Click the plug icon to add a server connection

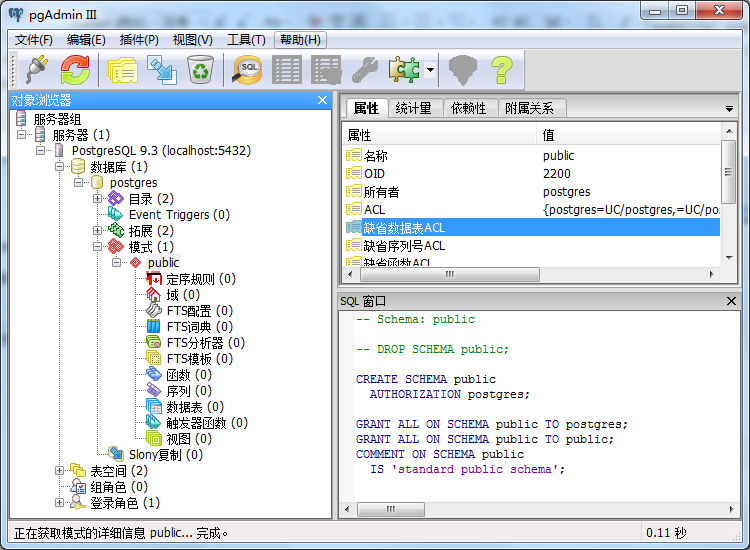tap(37, 70)
